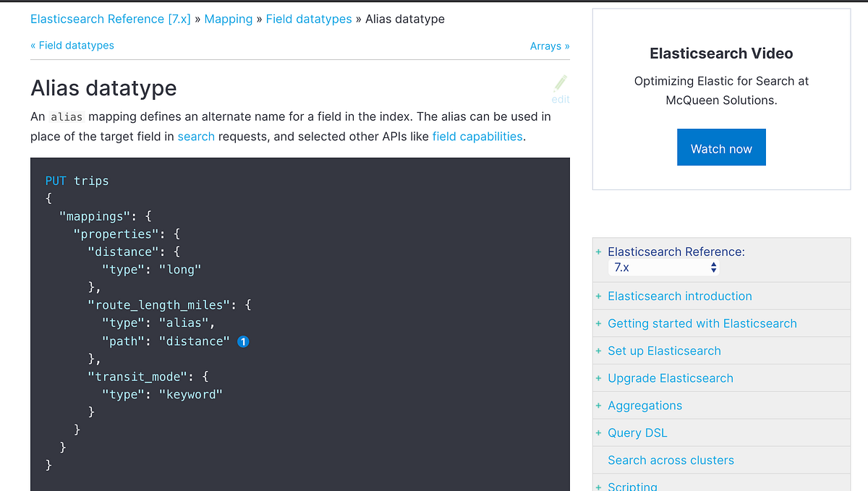Click the numbered callout on the path line
The image size is (868, 491).
[243, 341]
